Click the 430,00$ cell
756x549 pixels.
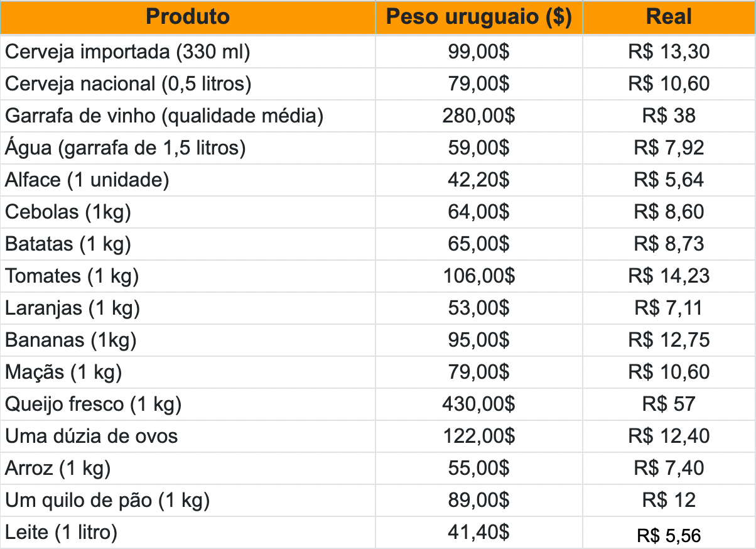[478, 404]
